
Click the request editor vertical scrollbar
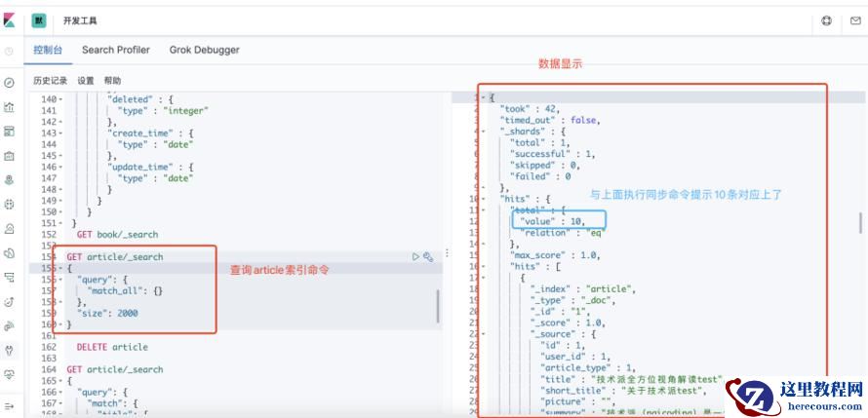[438, 306]
